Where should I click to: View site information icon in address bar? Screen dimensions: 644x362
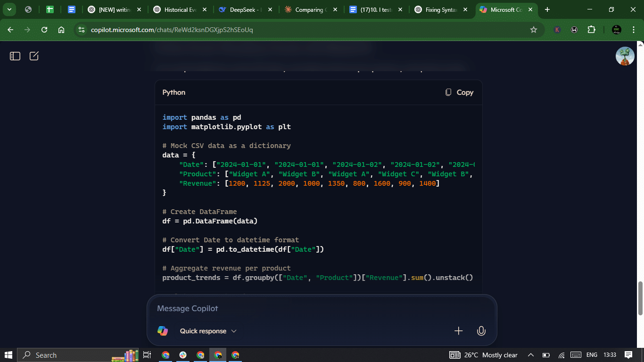tap(82, 30)
